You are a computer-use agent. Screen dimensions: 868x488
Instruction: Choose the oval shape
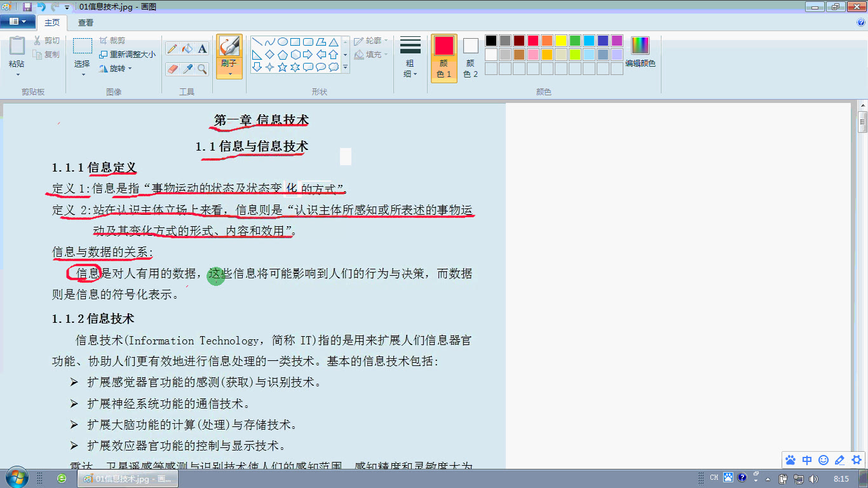[283, 42]
